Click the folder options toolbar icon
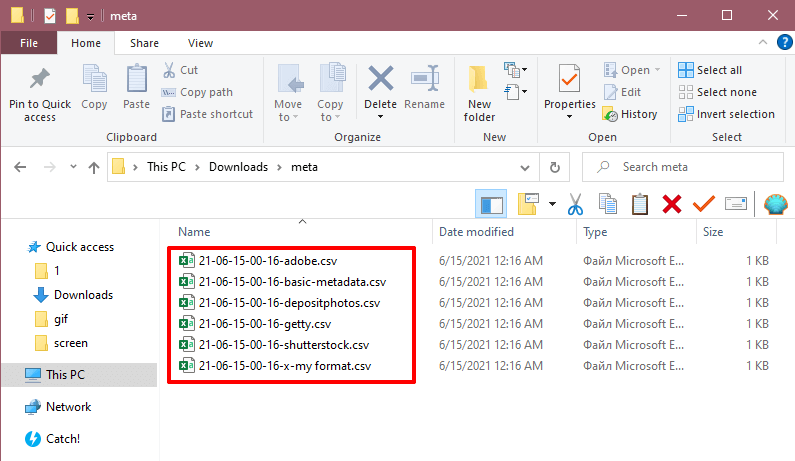 (528, 204)
